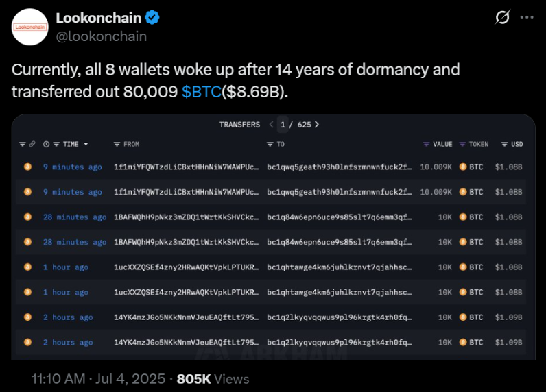Viewport: 546px width, 392px height.
Task: Click the page number 1 field
Action: (283, 125)
